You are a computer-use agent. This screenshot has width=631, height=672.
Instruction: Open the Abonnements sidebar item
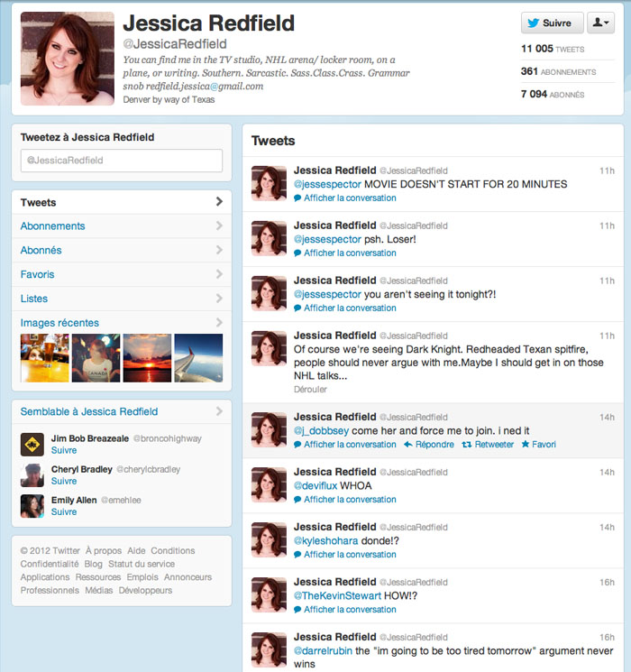pyautogui.click(x=121, y=226)
